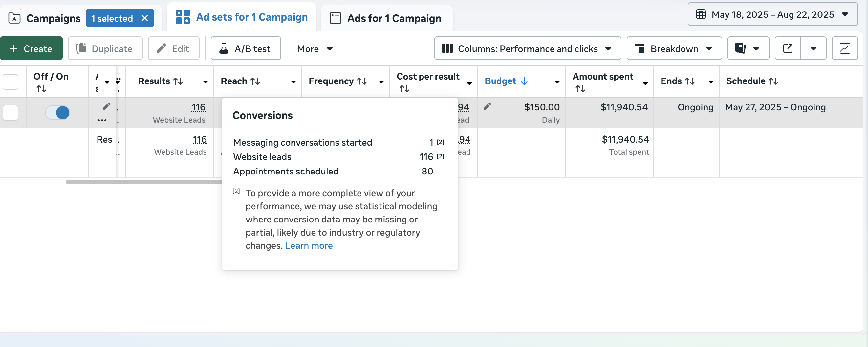This screenshot has height=347, width=868.
Task: Open Columns: Performance and clicks dropdown
Action: click(x=527, y=49)
